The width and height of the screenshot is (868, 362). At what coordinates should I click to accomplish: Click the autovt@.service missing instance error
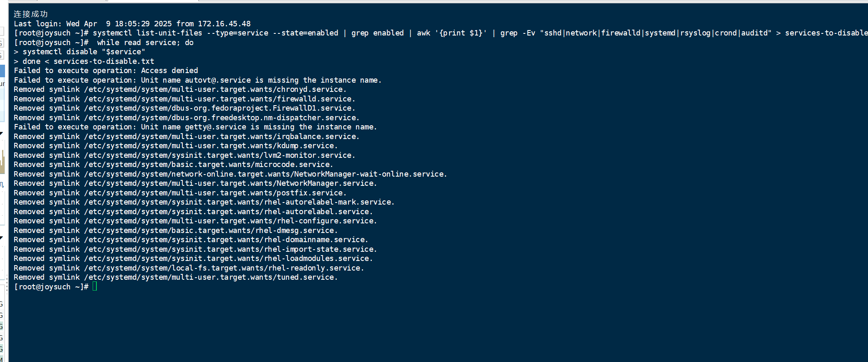coord(198,80)
